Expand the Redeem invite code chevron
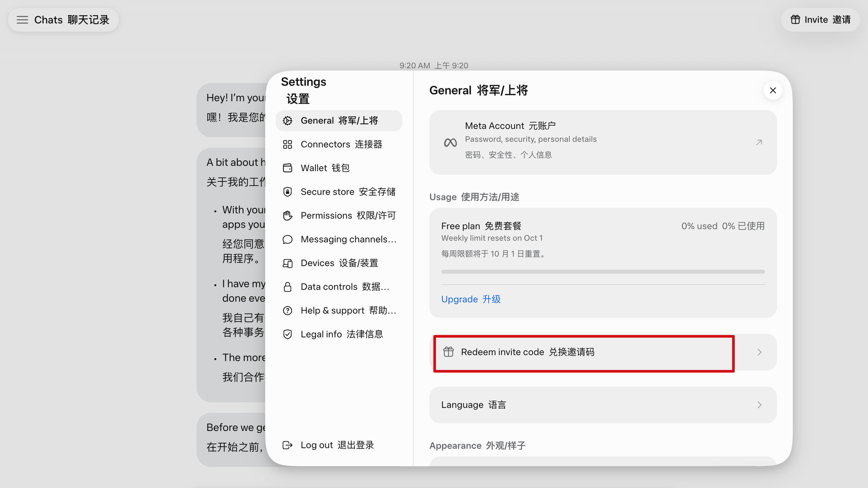The image size is (868, 488). 759,352
